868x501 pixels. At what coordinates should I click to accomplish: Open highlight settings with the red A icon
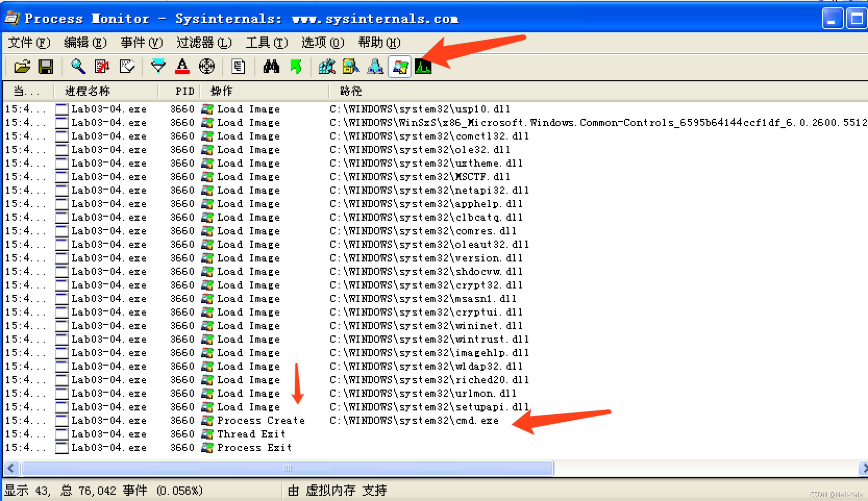tap(182, 66)
